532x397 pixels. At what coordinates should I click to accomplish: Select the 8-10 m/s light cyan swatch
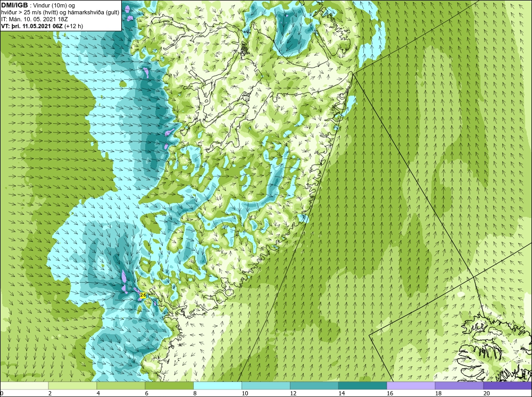[x=218, y=385]
